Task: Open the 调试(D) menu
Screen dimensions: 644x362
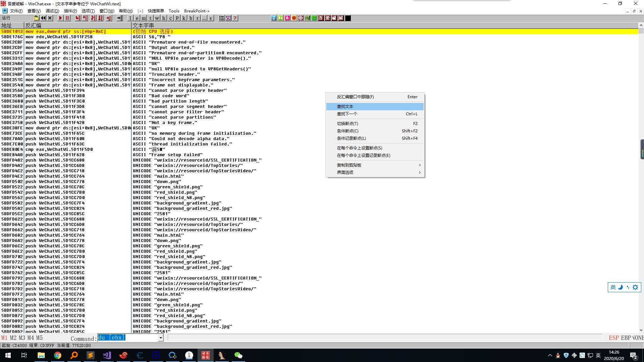Action: coord(52,11)
